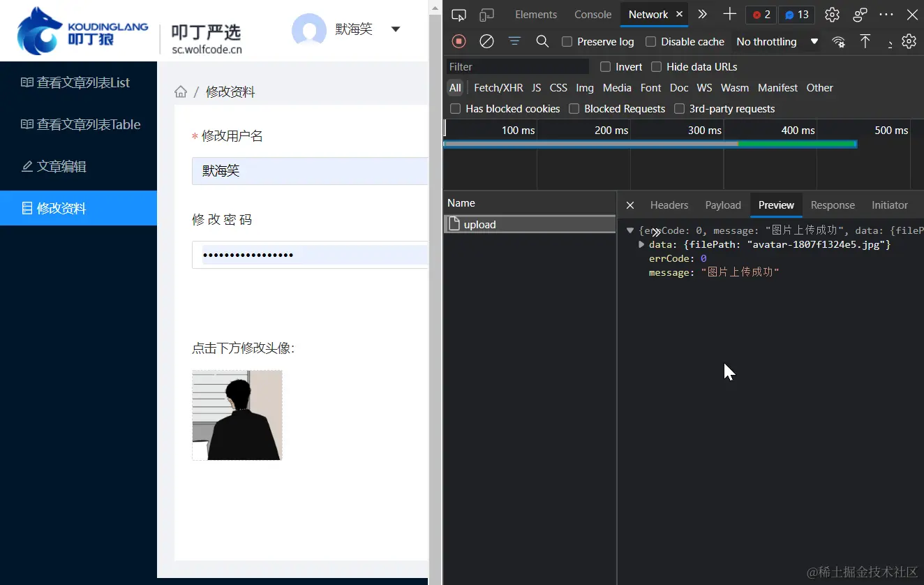Click the home icon in breadcrumb
The height and width of the screenshot is (585, 924).
(181, 91)
